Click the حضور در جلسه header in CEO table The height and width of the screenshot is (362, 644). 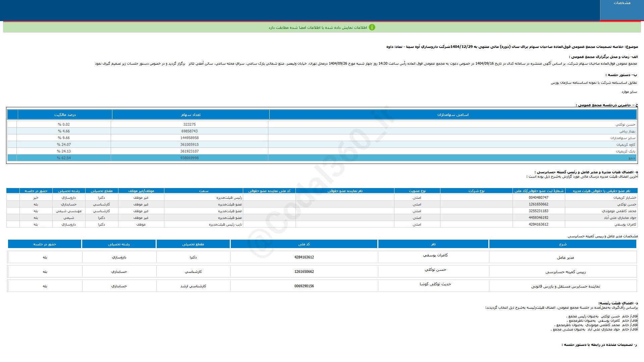(x=45, y=244)
